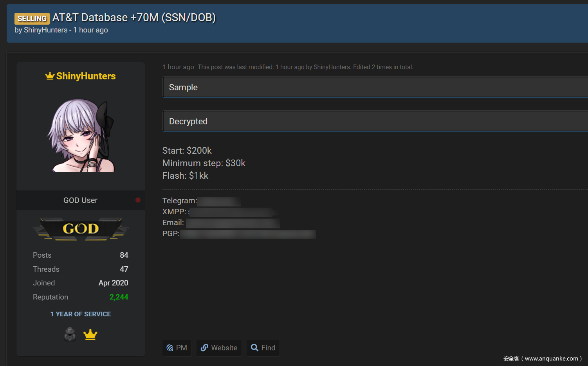This screenshot has height=366, width=588.
Task: Click the ShinyHunters anime avatar image
Action: [x=81, y=135]
